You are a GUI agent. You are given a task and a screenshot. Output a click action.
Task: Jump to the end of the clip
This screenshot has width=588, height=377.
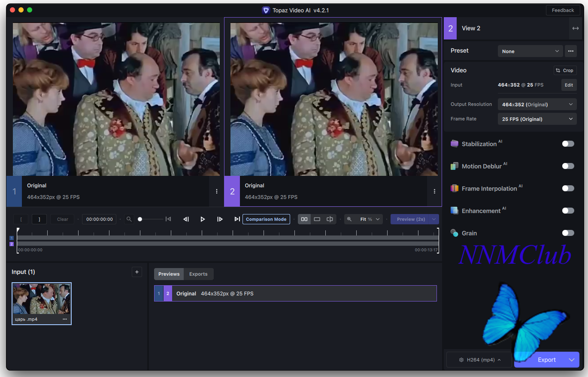point(237,219)
